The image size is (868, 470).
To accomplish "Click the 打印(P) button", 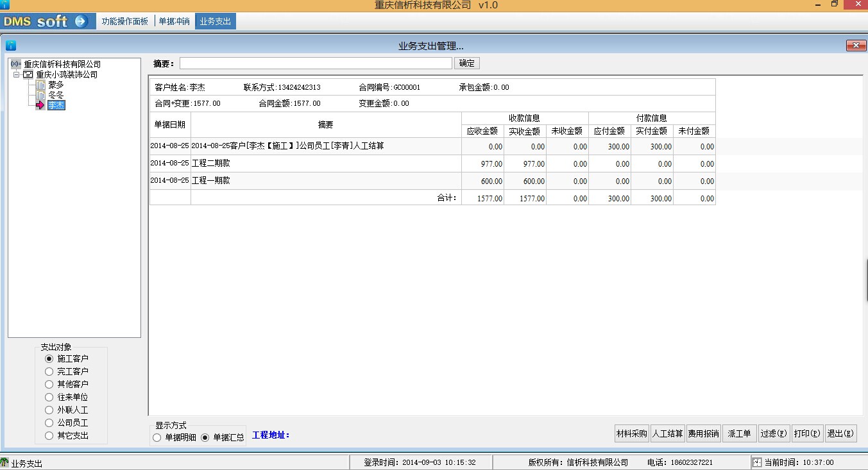I will point(807,433).
